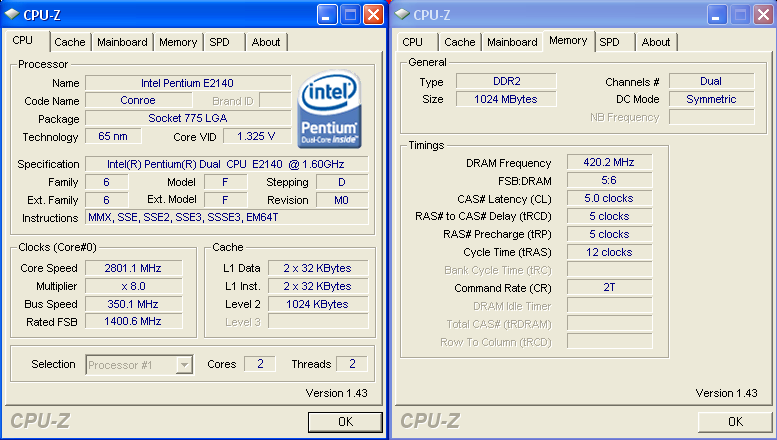Click the Package value 'Socket 775 LGA'
Viewport: 777px width, 440px height.
pyautogui.click(x=188, y=118)
